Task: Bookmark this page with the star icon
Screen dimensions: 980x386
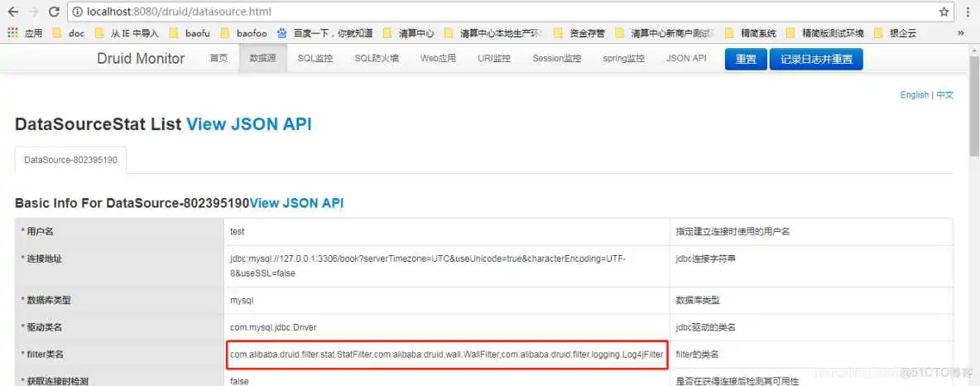Action: coord(944,12)
